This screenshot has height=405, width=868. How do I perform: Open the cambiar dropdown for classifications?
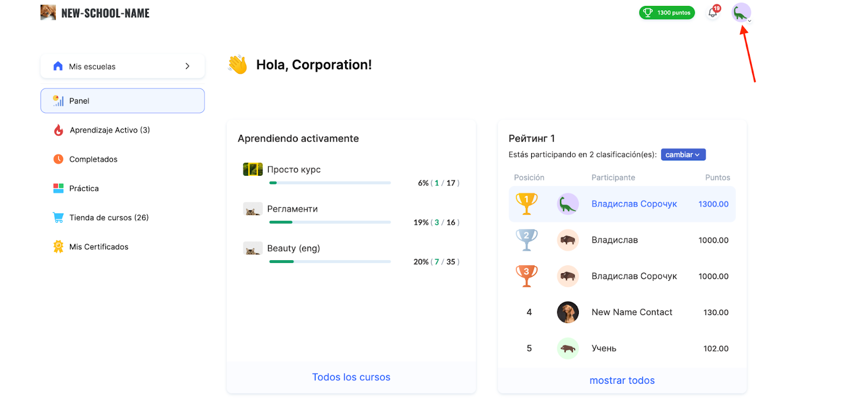pyautogui.click(x=683, y=155)
